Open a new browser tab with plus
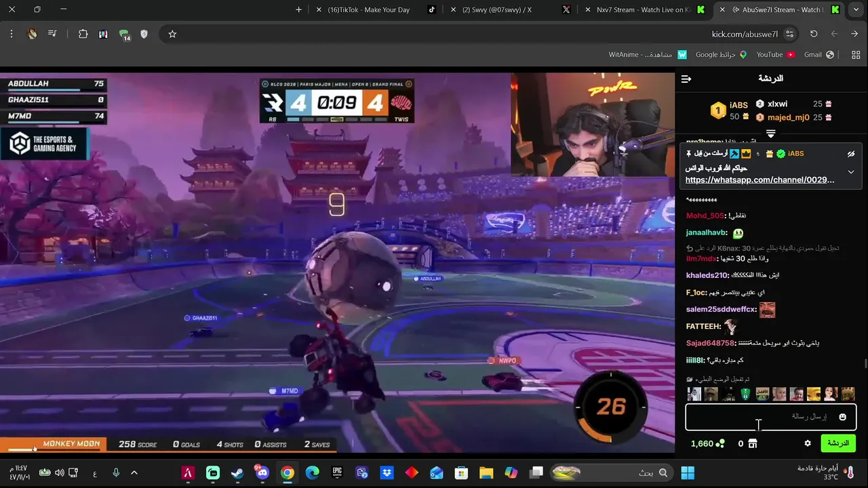The width and height of the screenshot is (868, 488). 298,9
